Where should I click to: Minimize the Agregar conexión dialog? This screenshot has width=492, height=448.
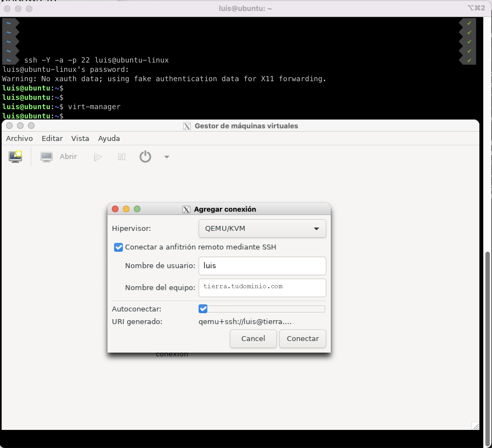tap(126, 209)
